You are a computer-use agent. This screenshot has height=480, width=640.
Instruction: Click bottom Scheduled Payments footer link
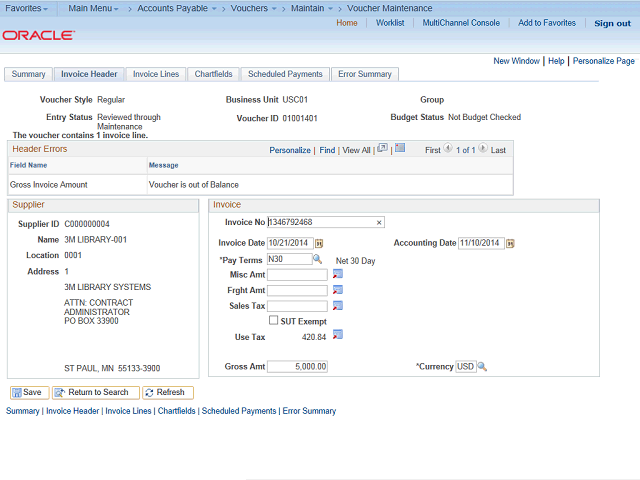click(239, 411)
